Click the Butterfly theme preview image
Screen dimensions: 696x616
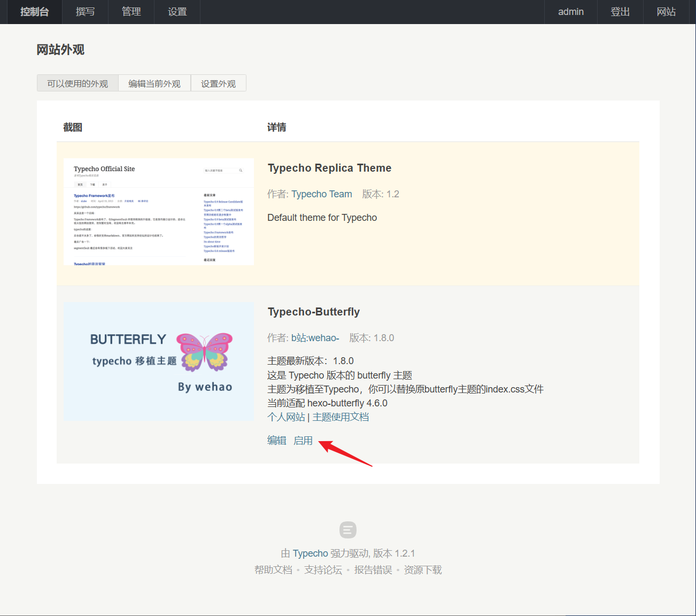coord(159,361)
